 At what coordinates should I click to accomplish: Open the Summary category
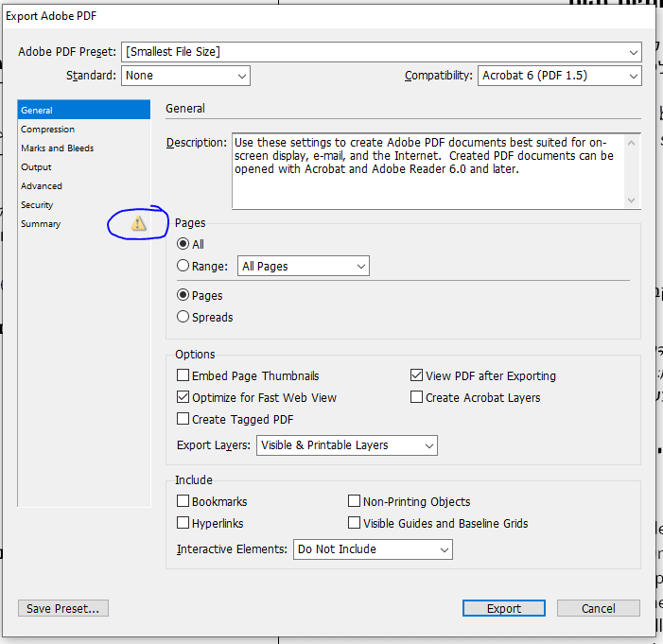[84, 224]
